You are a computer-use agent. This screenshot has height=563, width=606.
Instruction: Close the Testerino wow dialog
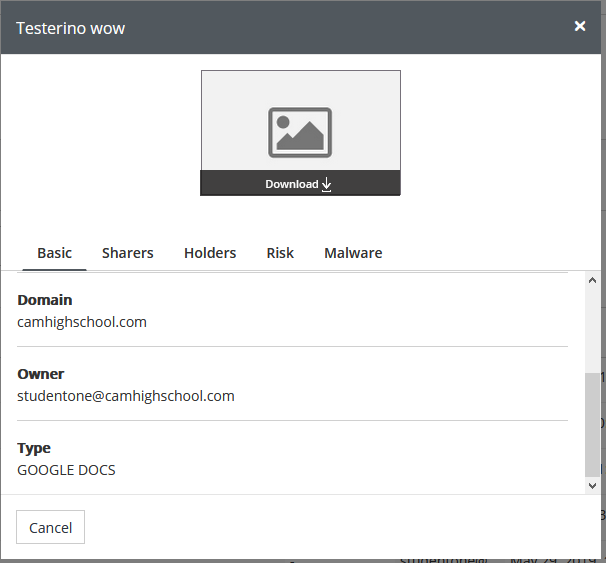point(580,26)
